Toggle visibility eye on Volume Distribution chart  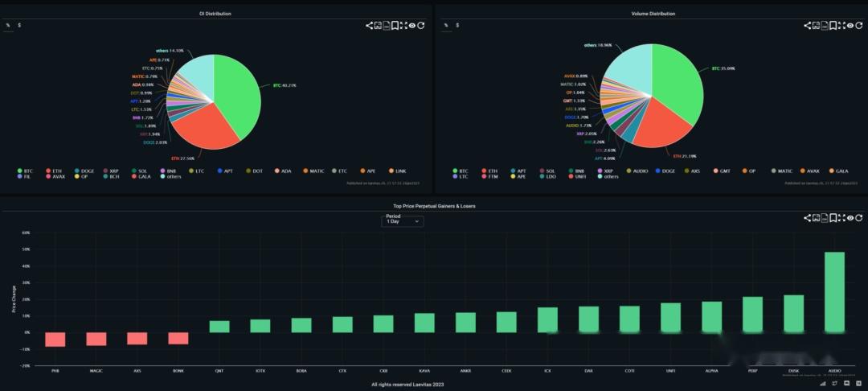pos(850,26)
